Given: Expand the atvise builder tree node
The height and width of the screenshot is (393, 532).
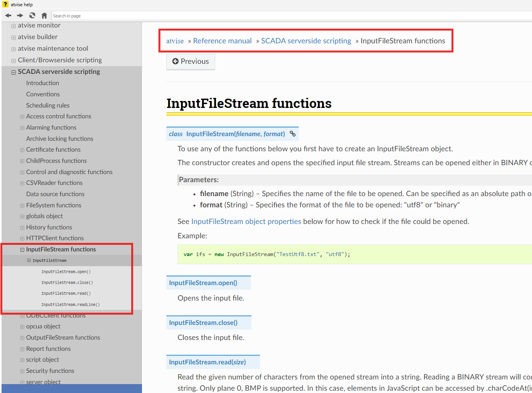Looking at the screenshot, I should click(14, 38).
